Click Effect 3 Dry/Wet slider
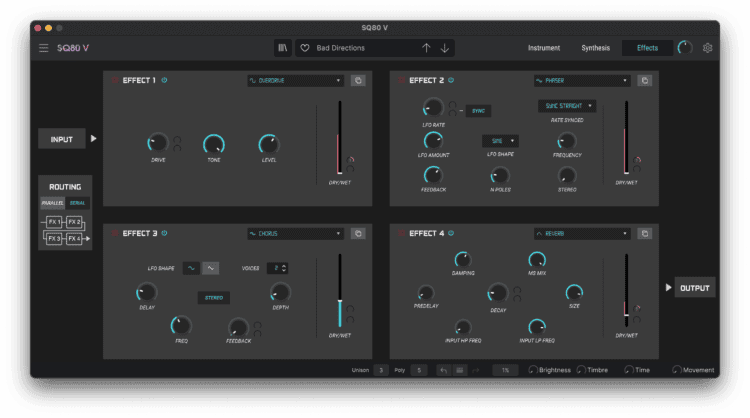750x418 pixels. tap(340, 290)
